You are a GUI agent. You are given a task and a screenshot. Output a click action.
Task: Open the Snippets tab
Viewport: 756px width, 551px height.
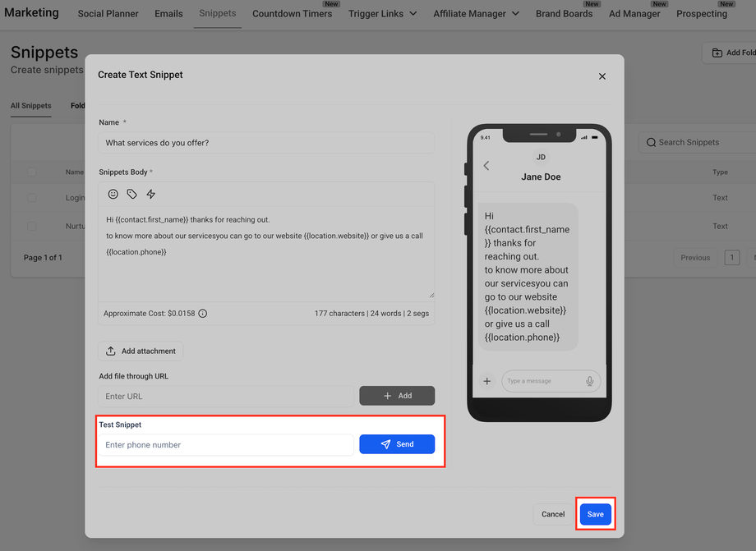(x=218, y=13)
